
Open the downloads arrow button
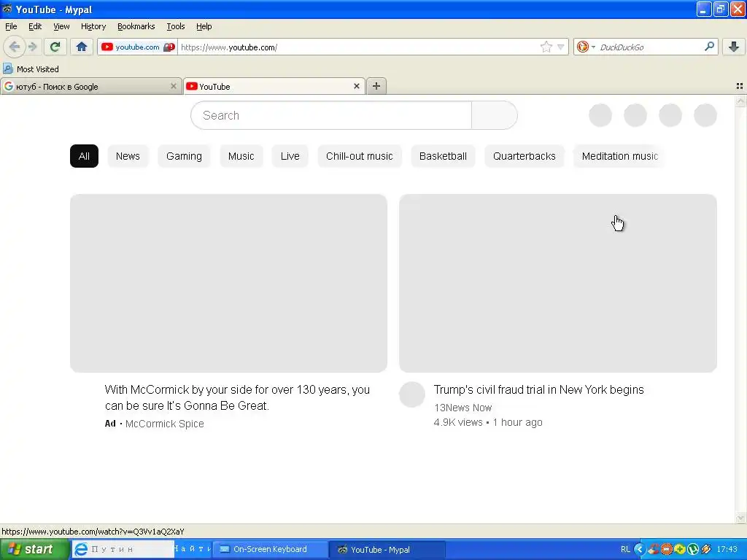tap(734, 47)
